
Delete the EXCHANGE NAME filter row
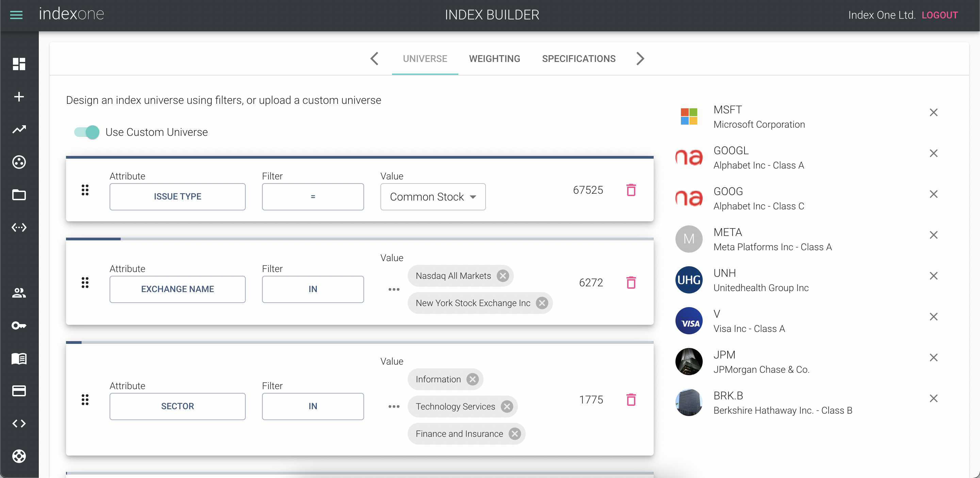point(631,282)
